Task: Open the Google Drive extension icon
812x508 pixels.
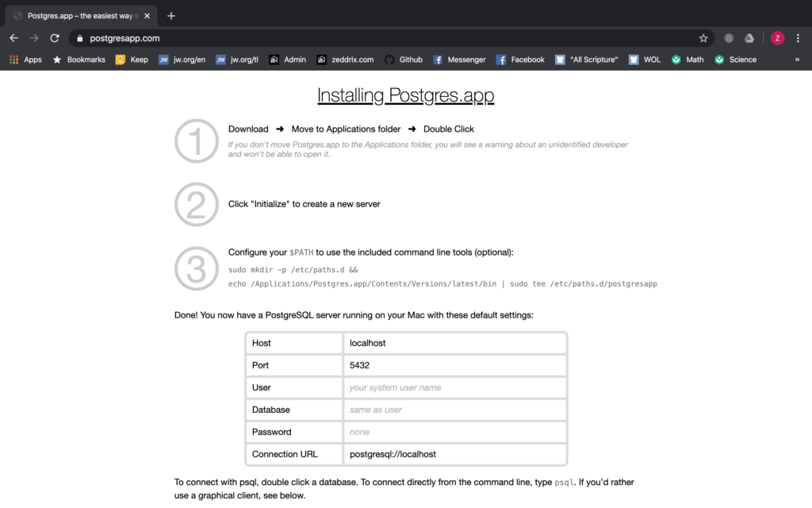Action: click(x=749, y=38)
